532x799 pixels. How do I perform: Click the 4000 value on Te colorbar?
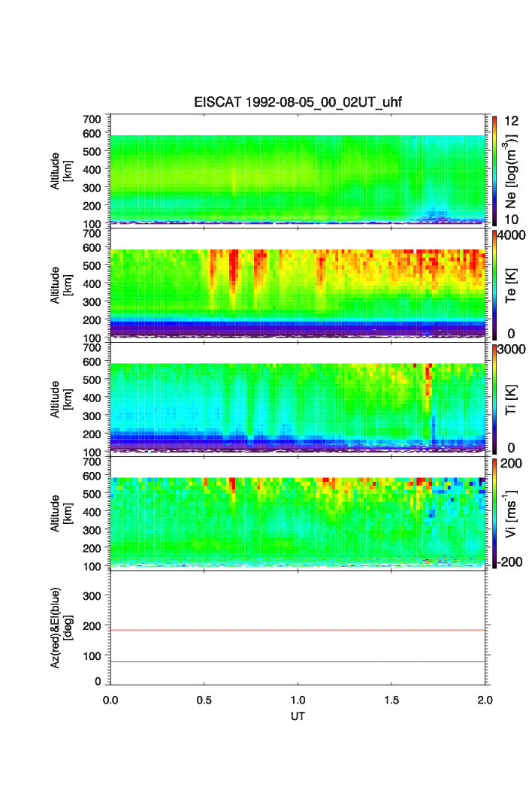click(x=512, y=235)
